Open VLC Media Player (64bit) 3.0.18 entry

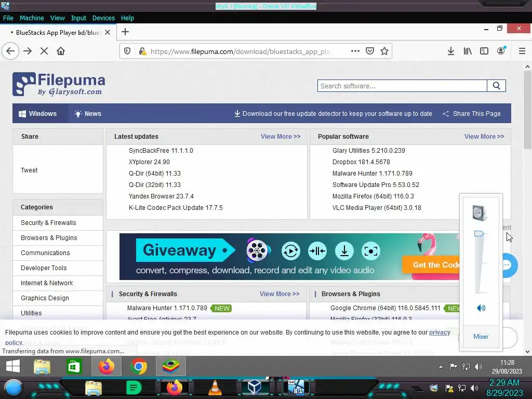(x=377, y=208)
